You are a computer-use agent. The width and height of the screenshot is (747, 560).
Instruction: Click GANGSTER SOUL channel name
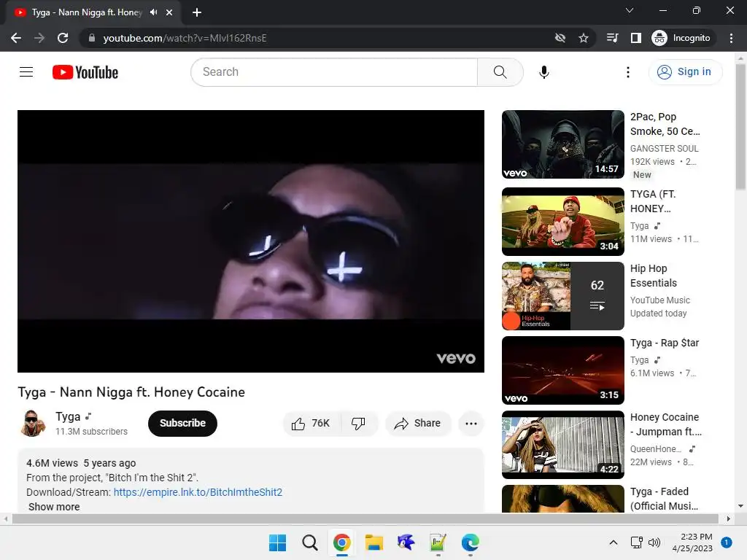coord(664,149)
